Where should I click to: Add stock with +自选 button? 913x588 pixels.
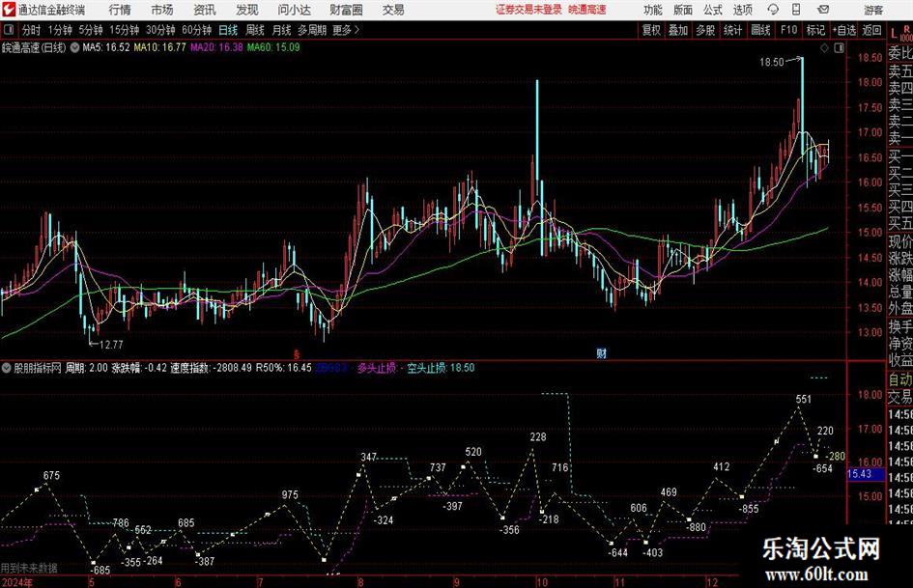point(843,30)
